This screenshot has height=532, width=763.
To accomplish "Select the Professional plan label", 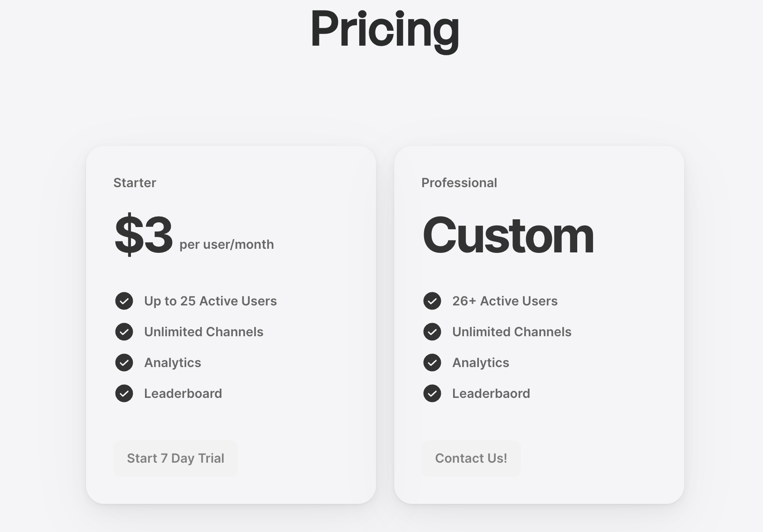I will [459, 183].
